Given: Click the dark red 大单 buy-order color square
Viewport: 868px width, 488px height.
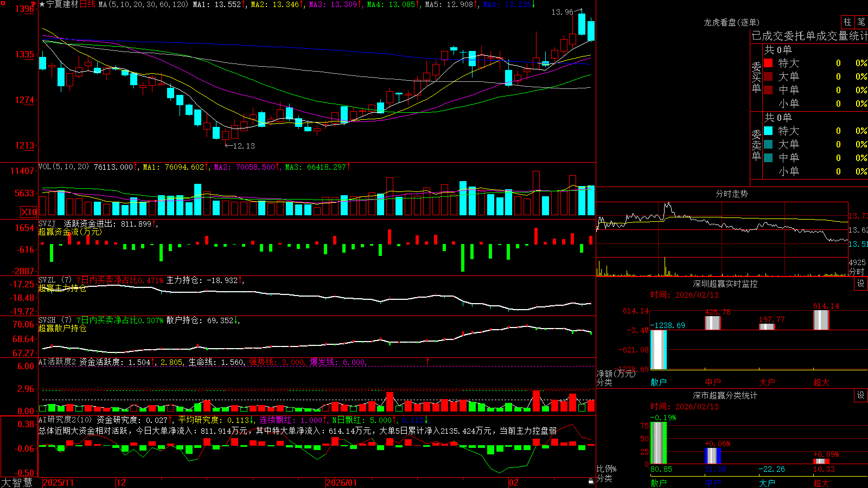Looking at the screenshot, I should tap(768, 76).
